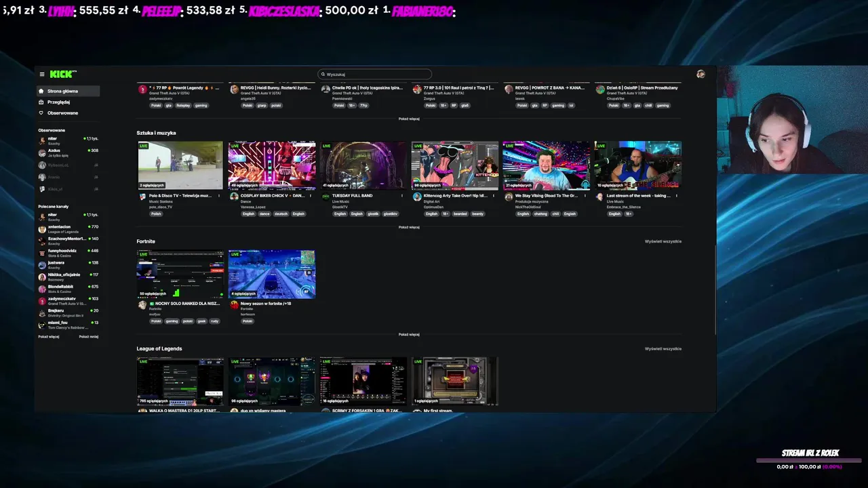This screenshot has width=868, height=488.
Task: Open Kittencog Arty Take Over thumbnail
Action: pos(454,165)
